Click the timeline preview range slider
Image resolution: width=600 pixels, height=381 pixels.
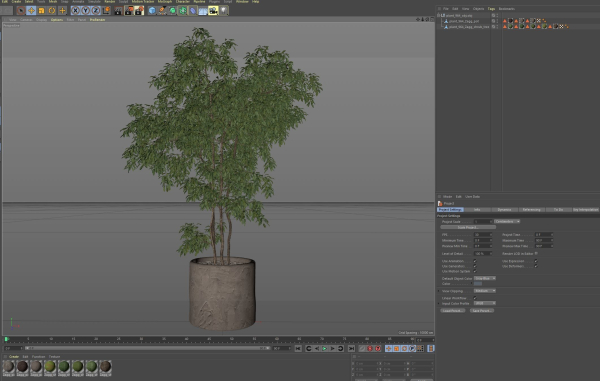(147, 348)
